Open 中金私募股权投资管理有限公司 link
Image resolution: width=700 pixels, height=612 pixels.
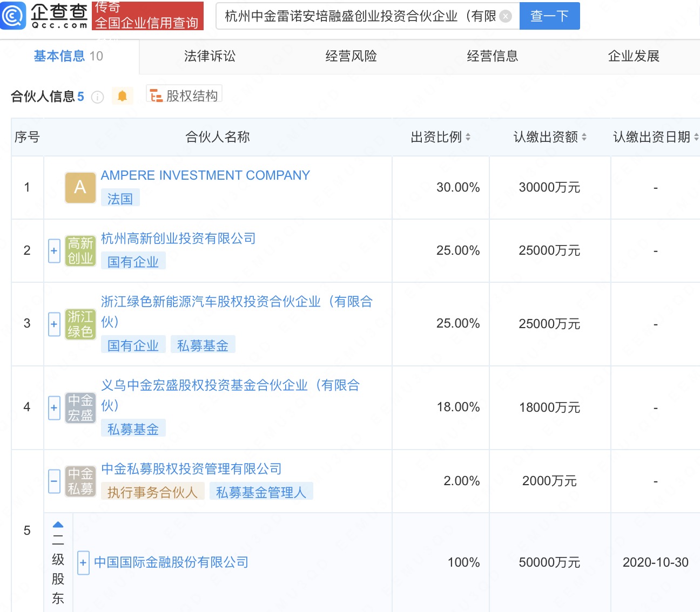[x=191, y=469]
